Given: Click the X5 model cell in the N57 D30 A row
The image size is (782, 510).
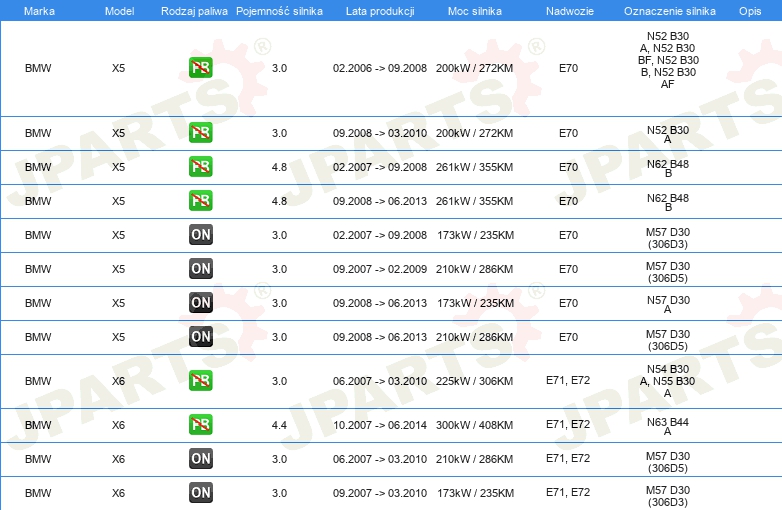Looking at the screenshot, I should coord(118,303).
